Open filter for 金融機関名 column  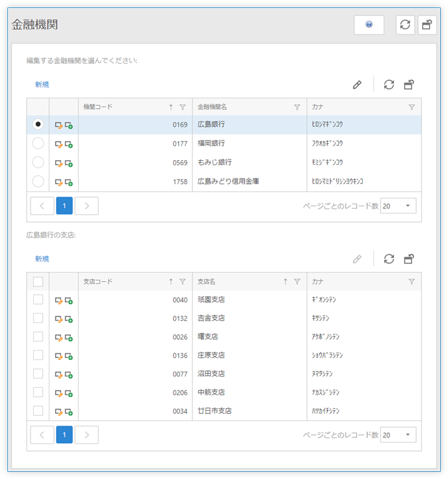click(x=297, y=107)
